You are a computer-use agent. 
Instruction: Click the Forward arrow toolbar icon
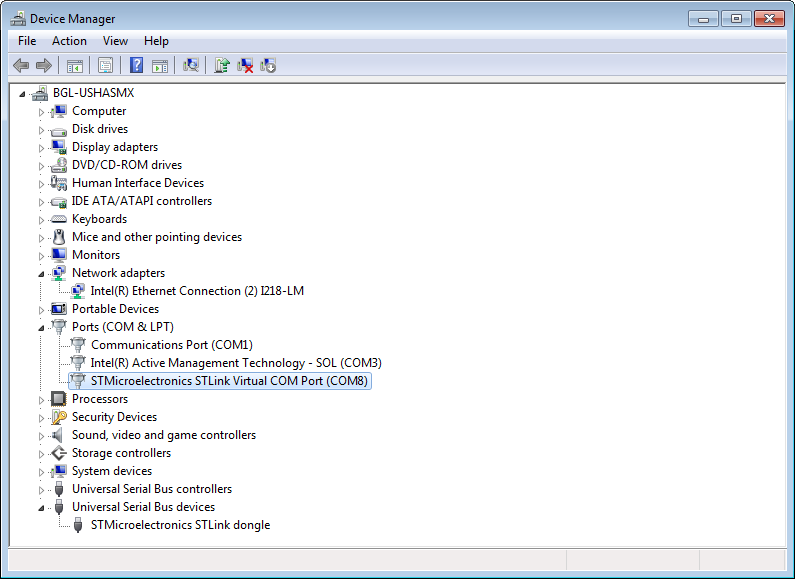44,65
